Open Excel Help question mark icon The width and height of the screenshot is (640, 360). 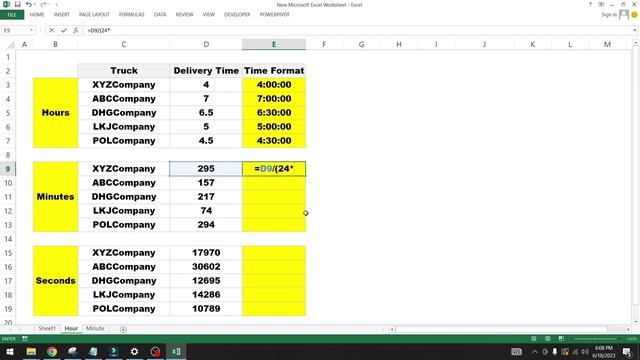590,4
